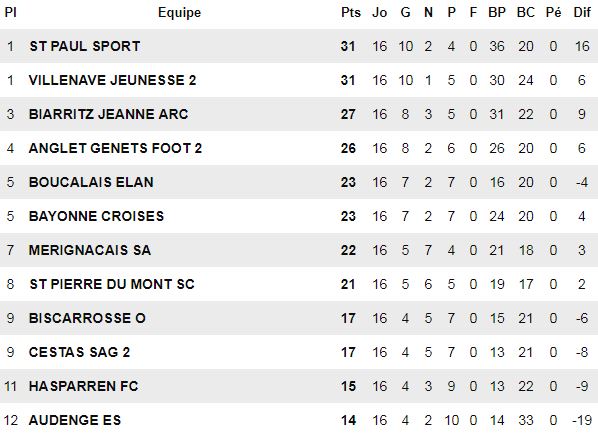Open the VILLENAVE JEUNESSE 2 team link
Image resolution: width=598 pixels, height=440 pixels.
tap(113, 80)
